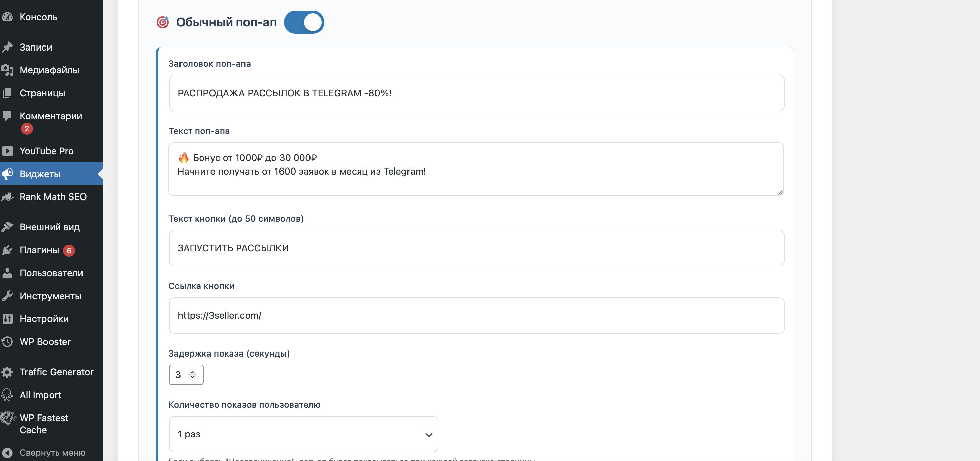Click the WP Fastest Cache cheetah icon

[x=8, y=418]
